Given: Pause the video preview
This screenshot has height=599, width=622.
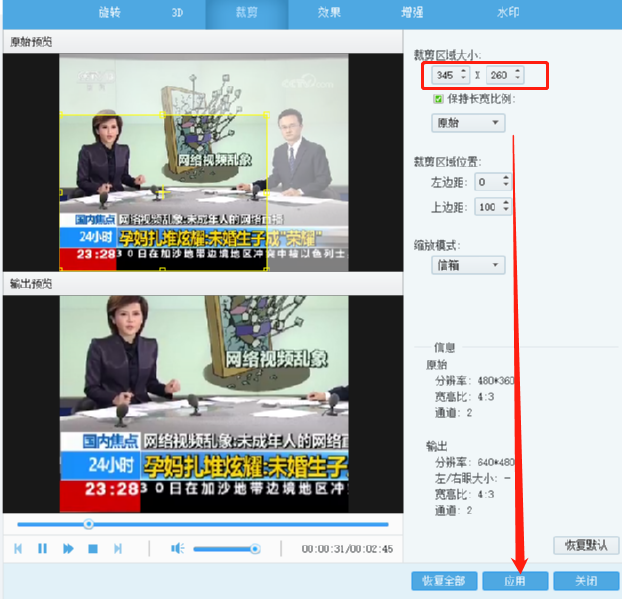Looking at the screenshot, I should pyautogui.click(x=43, y=548).
